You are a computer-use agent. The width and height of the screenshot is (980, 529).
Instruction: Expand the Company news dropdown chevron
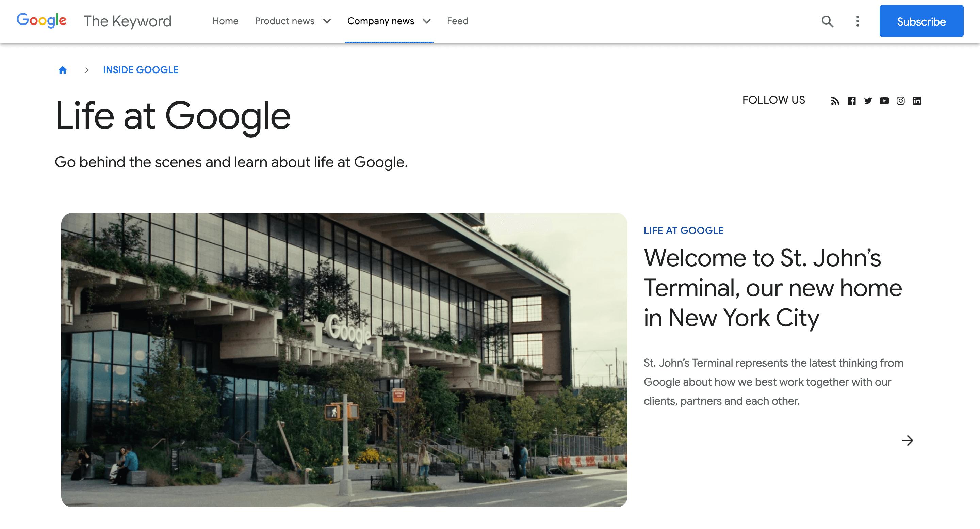pos(426,21)
